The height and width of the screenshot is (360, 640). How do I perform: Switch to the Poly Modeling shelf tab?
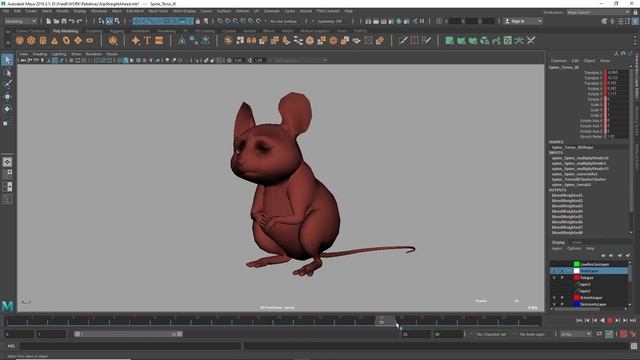click(x=65, y=31)
